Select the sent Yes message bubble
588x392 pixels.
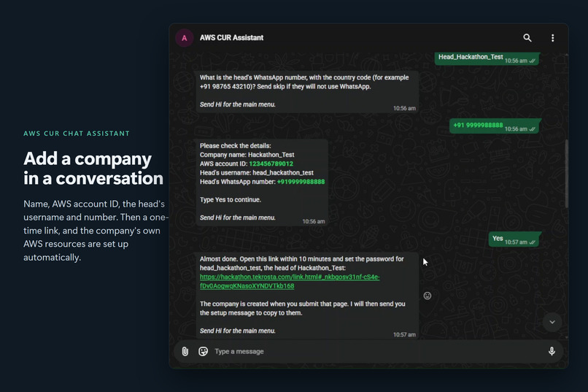point(514,239)
